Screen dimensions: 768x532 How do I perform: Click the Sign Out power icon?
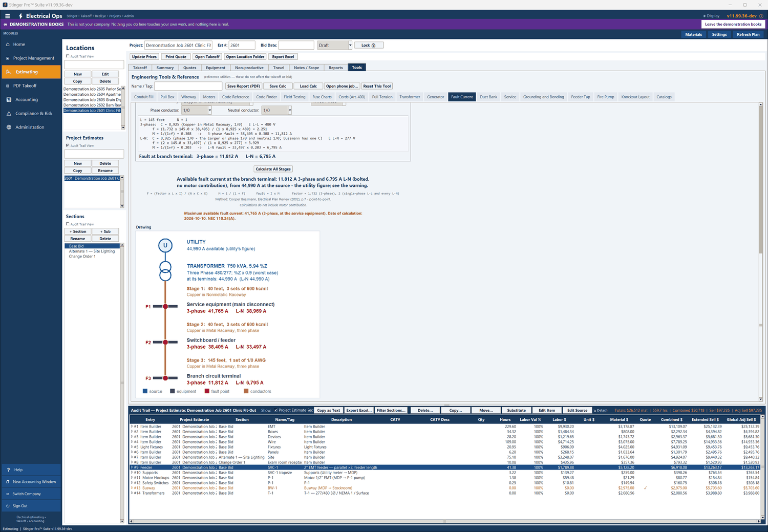point(8,506)
